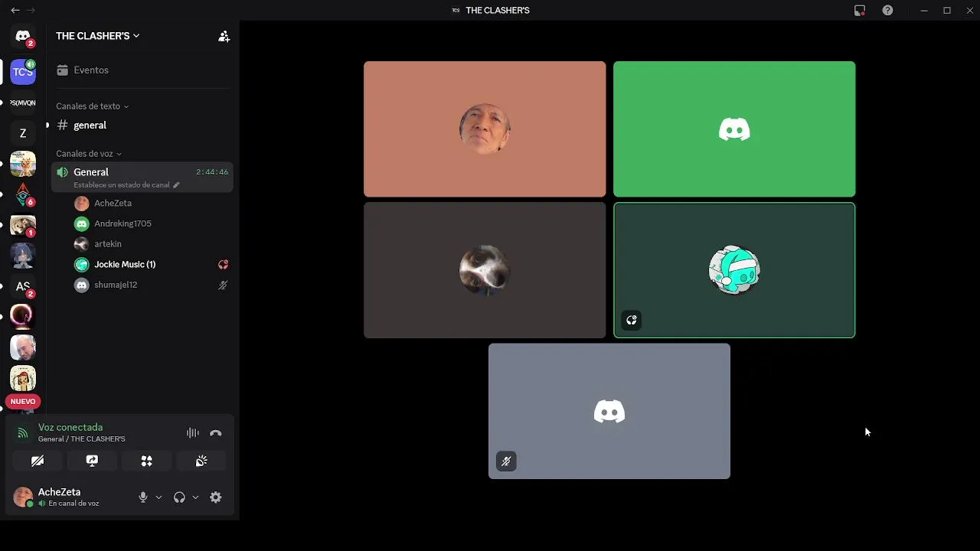
Task: Click the muted icon next to shumajel12
Action: 223,285
